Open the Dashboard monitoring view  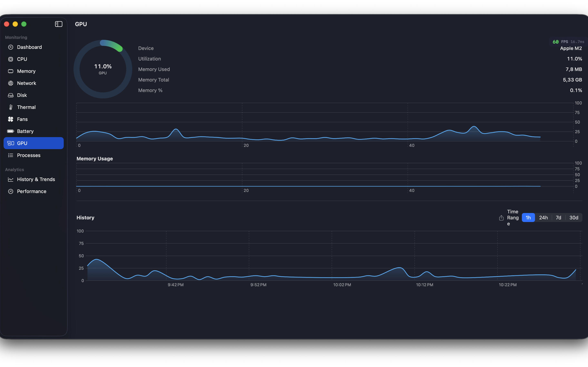(x=29, y=47)
